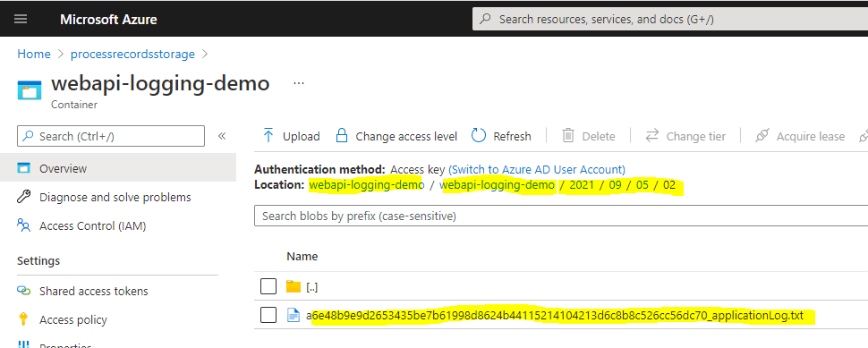
Task: Click the circular Refresh arrow icon
Action: coord(478,136)
